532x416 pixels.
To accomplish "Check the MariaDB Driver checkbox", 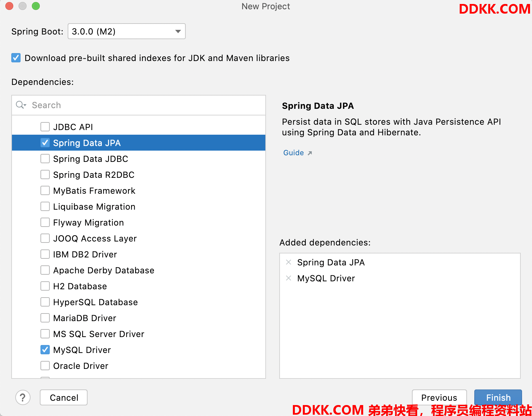I will pos(45,318).
